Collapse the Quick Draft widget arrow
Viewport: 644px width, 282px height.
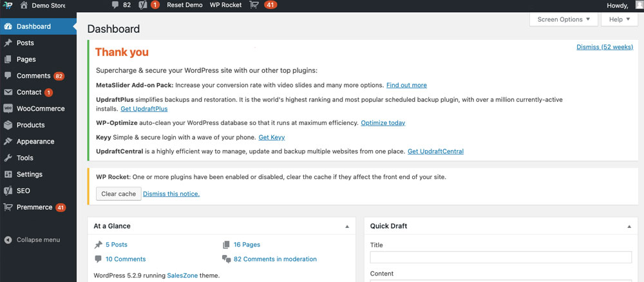tap(629, 227)
